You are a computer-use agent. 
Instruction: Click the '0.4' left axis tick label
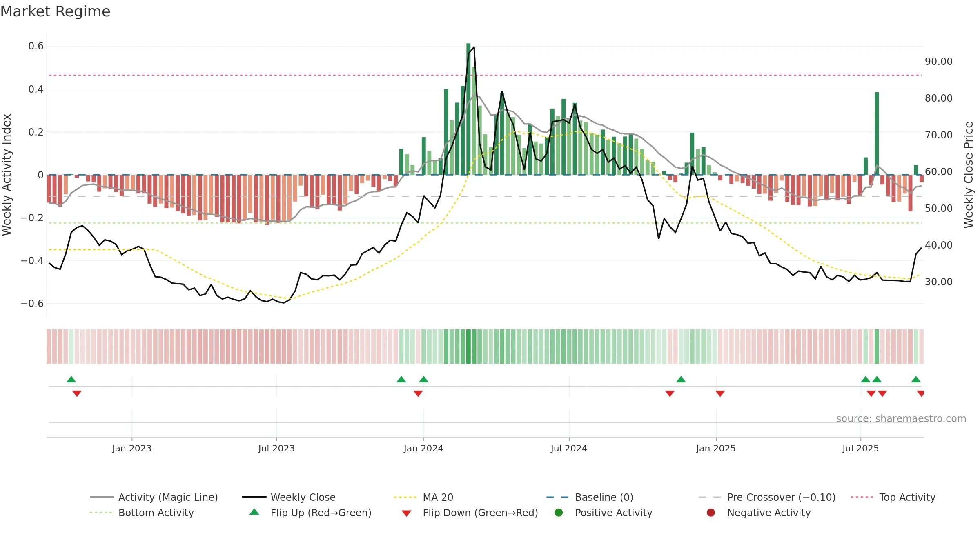pyautogui.click(x=36, y=89)
